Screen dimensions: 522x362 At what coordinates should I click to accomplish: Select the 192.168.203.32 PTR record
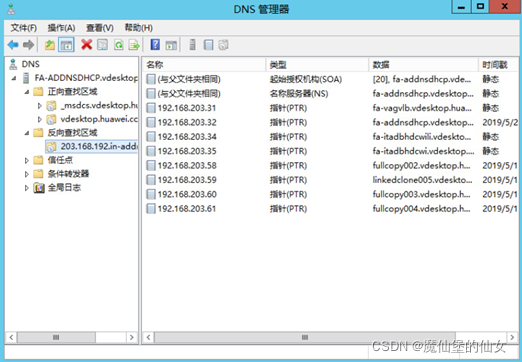coord(187,122)
